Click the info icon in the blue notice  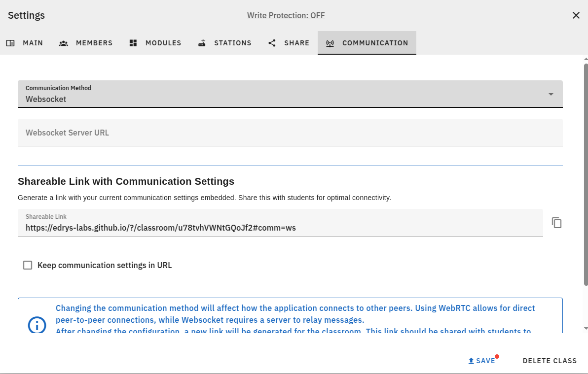[37, 325]
